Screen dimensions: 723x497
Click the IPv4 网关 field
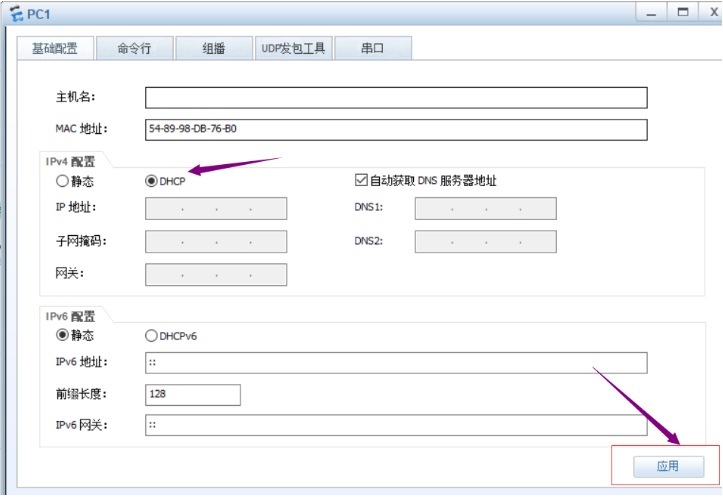pyautogui.click(x=216, y=275)
